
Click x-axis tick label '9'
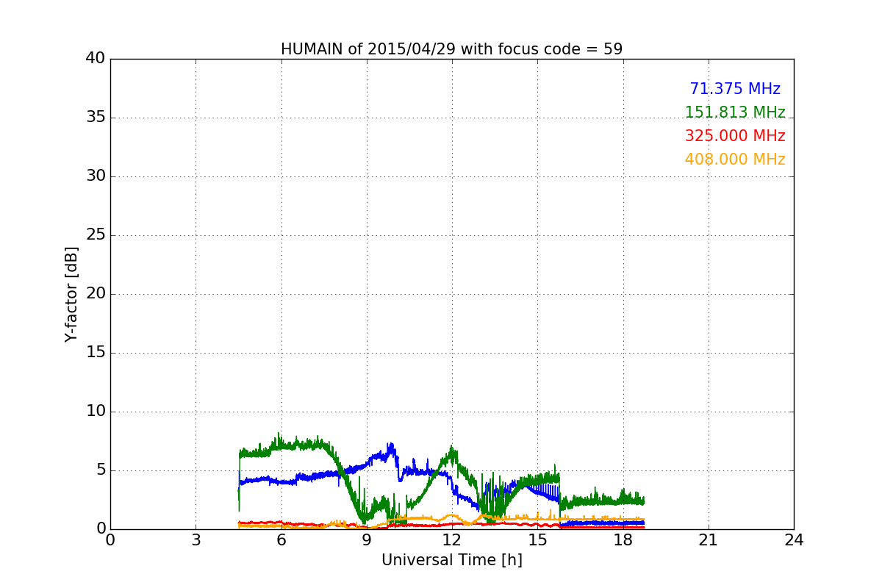367,540
